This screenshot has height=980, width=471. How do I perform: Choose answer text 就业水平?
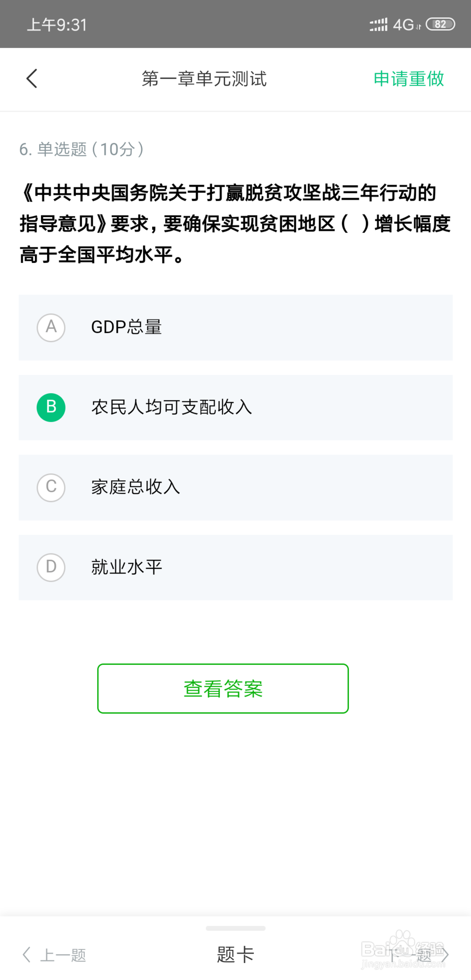pyautogui.click(x=126, y=567)
